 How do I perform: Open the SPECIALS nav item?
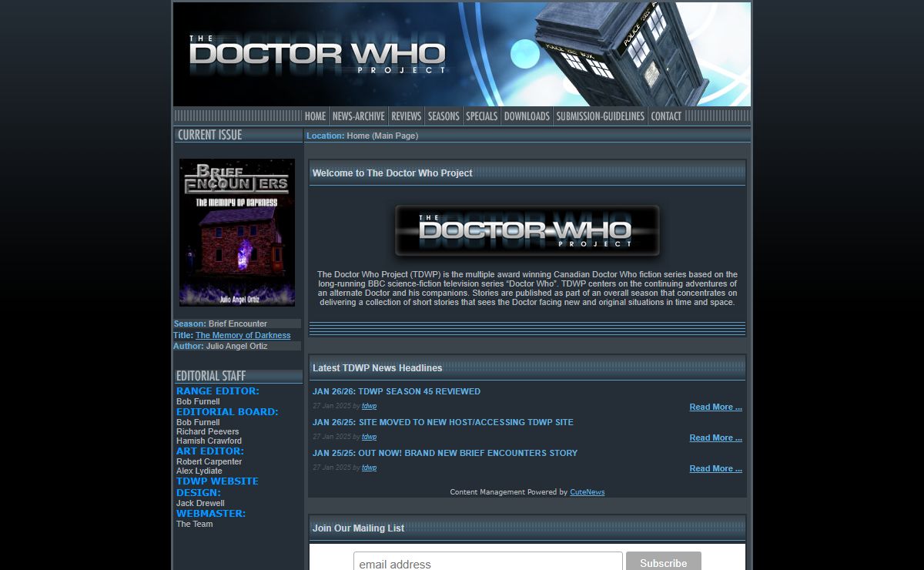(481, 116)
